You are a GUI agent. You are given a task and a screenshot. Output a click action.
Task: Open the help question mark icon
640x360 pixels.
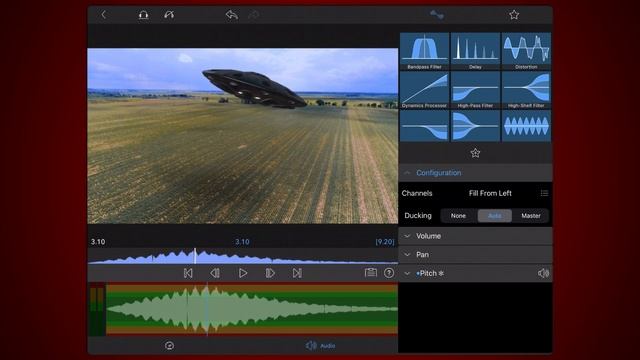coord(389,273)
